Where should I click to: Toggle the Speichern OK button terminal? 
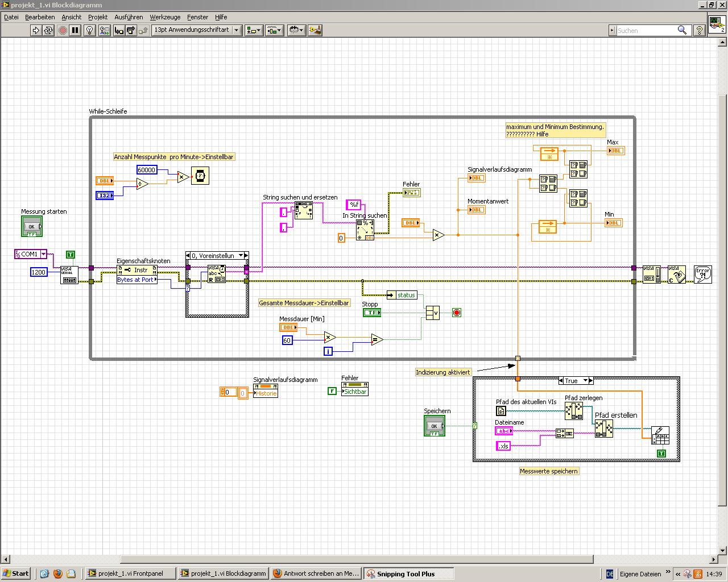tap(434, 426)
